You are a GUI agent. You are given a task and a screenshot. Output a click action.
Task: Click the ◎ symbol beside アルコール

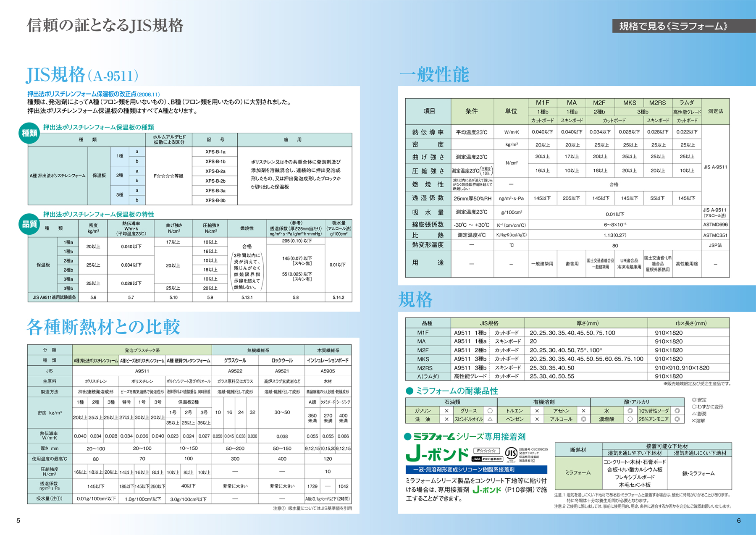583,419
